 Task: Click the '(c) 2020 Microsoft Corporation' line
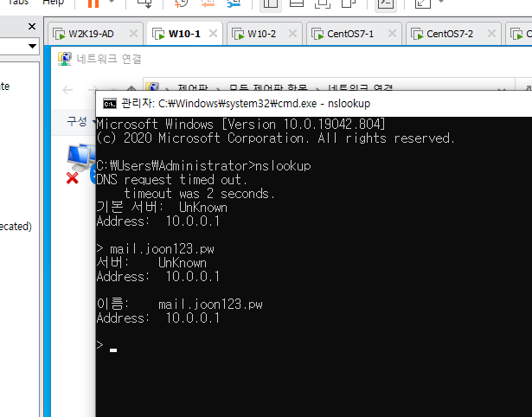click(x=275, y=138)
